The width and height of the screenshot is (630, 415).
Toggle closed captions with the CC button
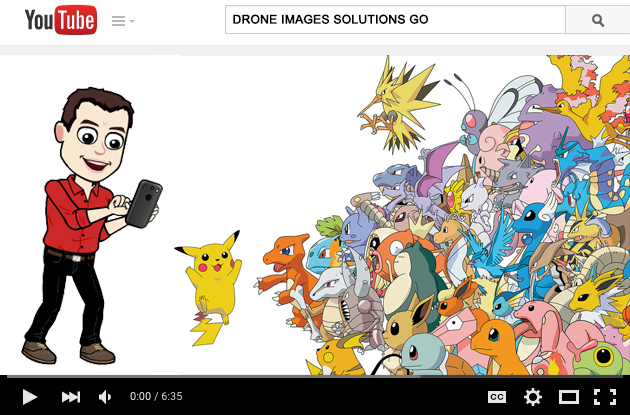(497, 397)
